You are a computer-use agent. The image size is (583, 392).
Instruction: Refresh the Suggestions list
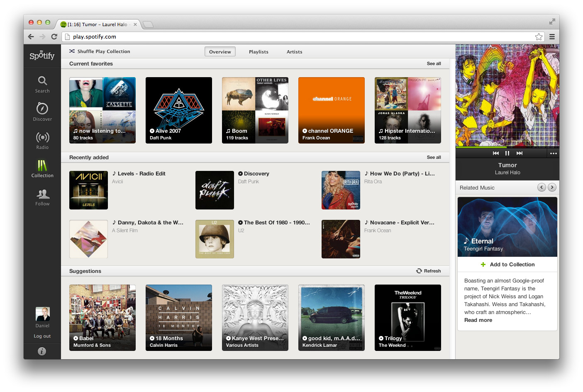tap(428, 271)
